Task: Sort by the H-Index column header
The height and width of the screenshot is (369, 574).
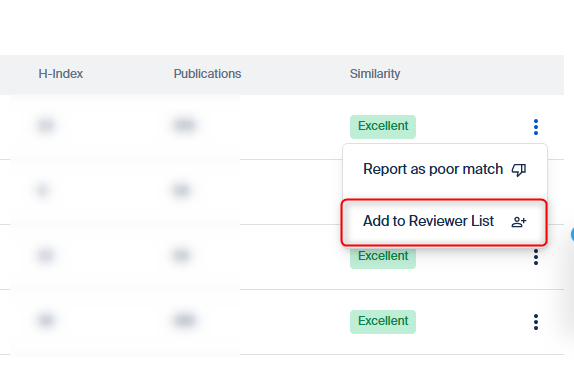Action: (x=61, y=74)
